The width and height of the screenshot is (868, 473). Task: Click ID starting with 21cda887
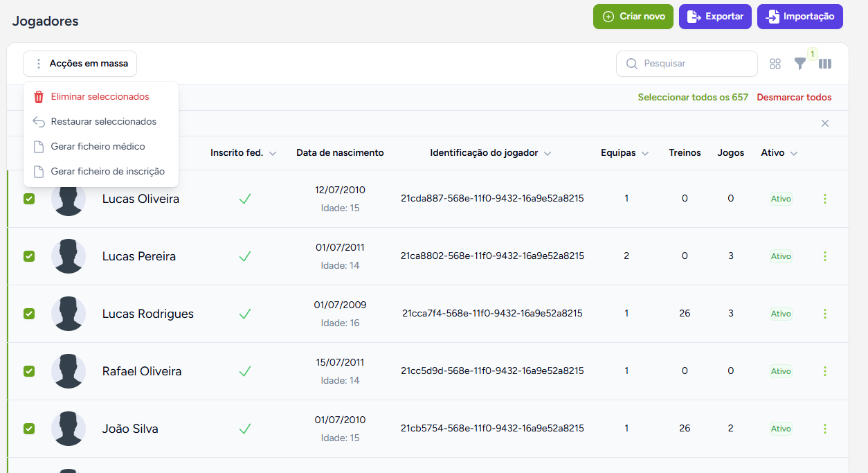492,199
